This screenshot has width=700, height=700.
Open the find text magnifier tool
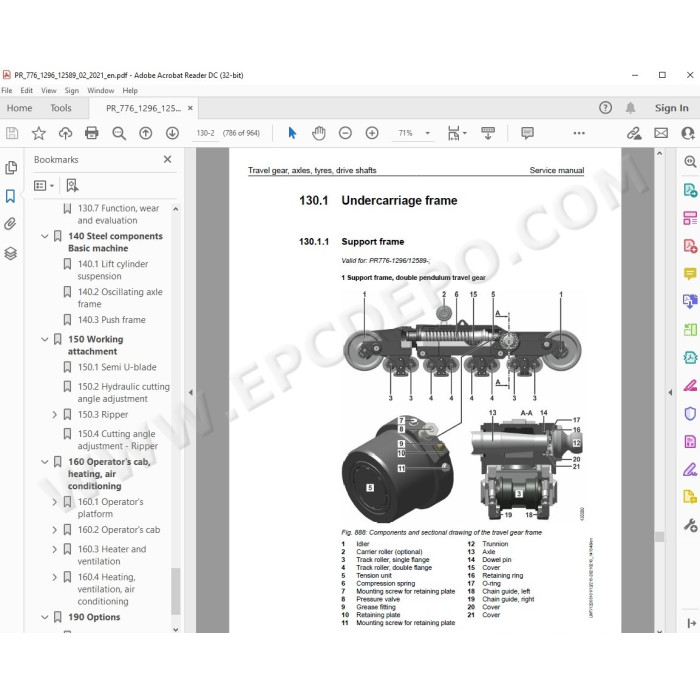click(119, 133)
